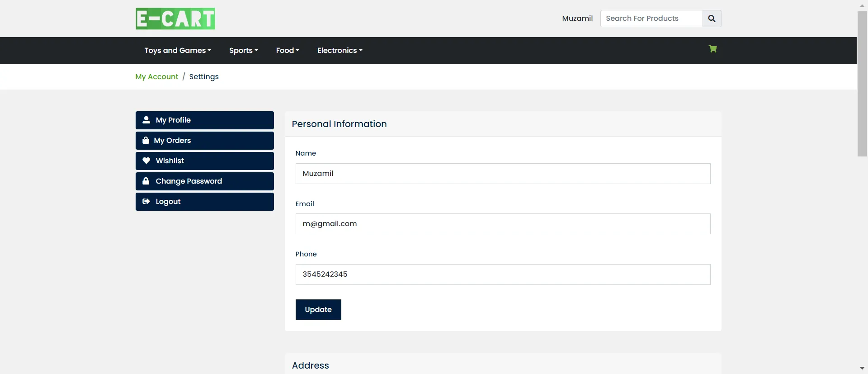Click the lock icon beside Change Password
The width and height of the screenshot is (868, 374).
click(x=146, y=181)
